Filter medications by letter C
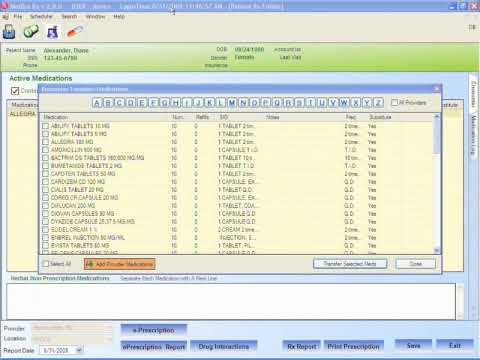 click(119, 103)
